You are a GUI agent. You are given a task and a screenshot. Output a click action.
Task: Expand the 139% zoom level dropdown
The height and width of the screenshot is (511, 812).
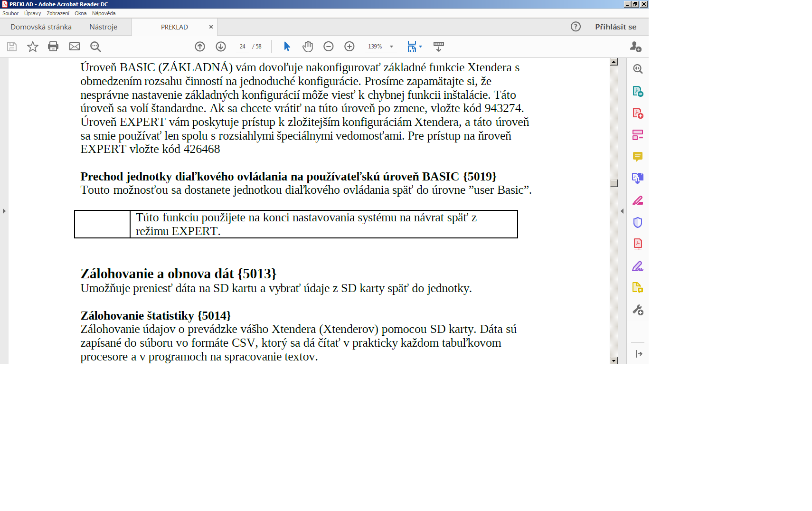pos(392,47)
